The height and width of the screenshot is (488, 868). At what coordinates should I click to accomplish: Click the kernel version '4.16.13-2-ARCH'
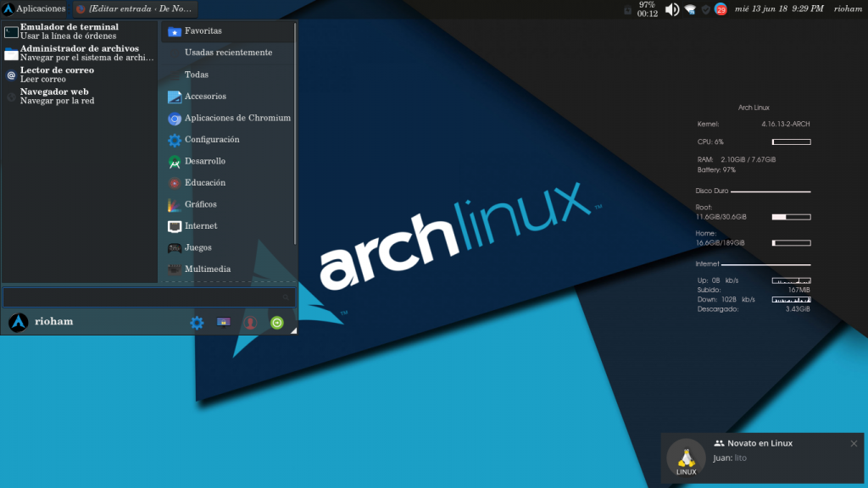coord(786,125)
